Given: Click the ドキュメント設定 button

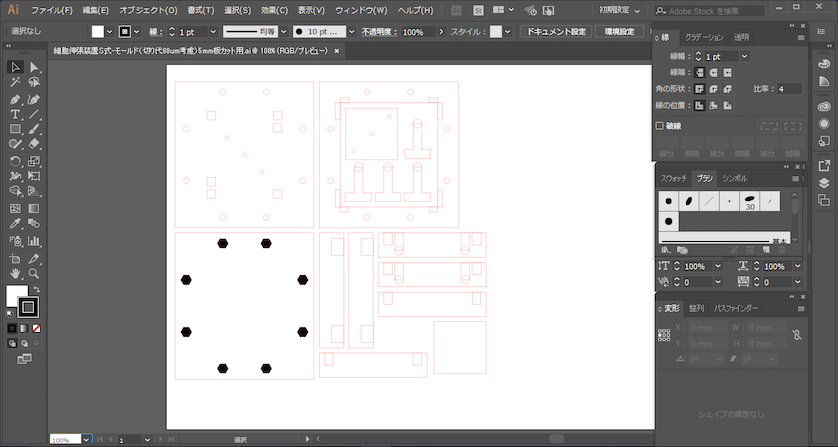Looking at the screenshot, I should [556, 32].
